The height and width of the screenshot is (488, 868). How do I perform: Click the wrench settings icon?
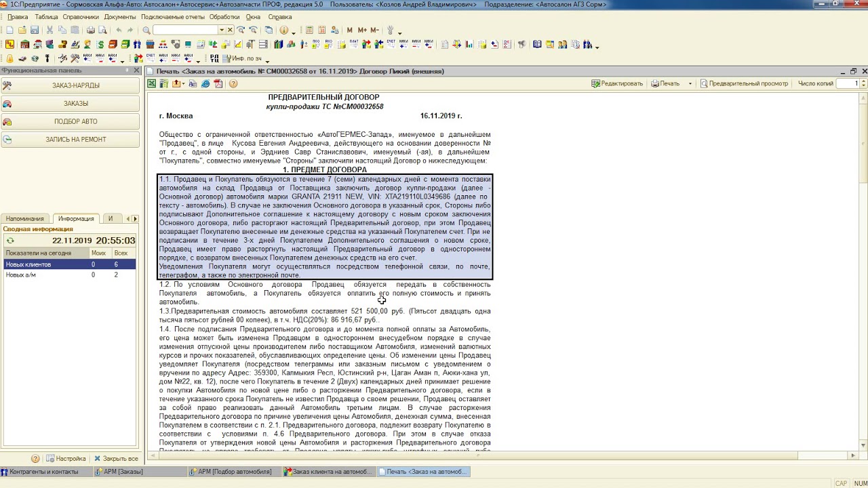[390, 30]
